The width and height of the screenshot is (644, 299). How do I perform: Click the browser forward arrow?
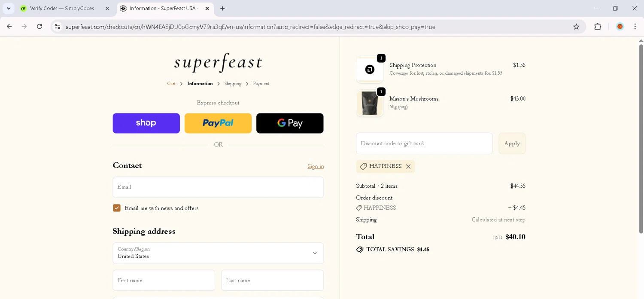(x=24, y=27)
